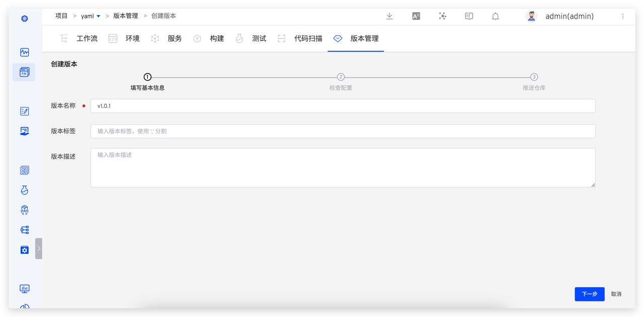Switch to the 工作流 tab

pos(87,38)
